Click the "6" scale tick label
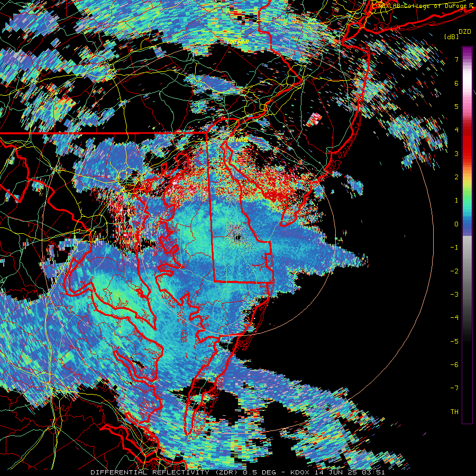 pyautogui.click(x=456, y=83)
